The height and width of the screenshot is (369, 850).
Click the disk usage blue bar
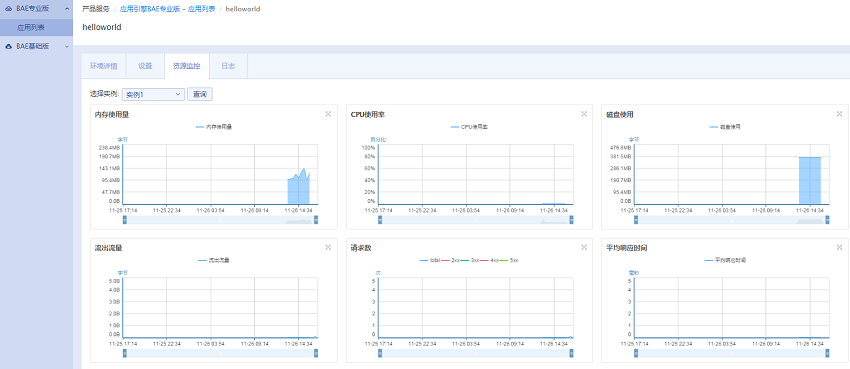[x=810, y=180]
